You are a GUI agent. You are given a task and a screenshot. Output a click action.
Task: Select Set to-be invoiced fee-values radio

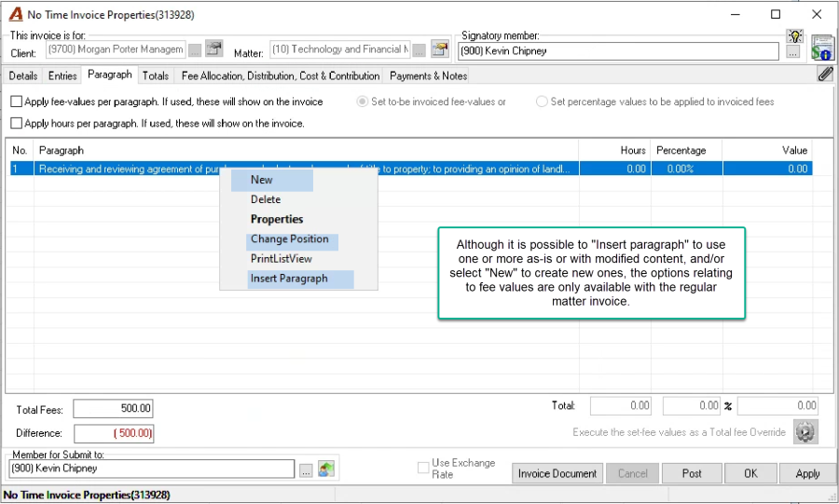point(363,102)
